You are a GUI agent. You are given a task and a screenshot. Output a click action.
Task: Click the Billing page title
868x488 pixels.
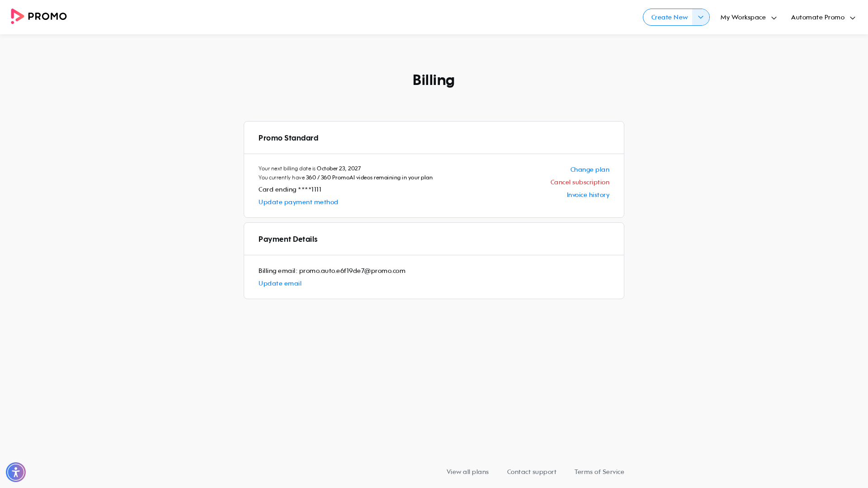(434, 80)
